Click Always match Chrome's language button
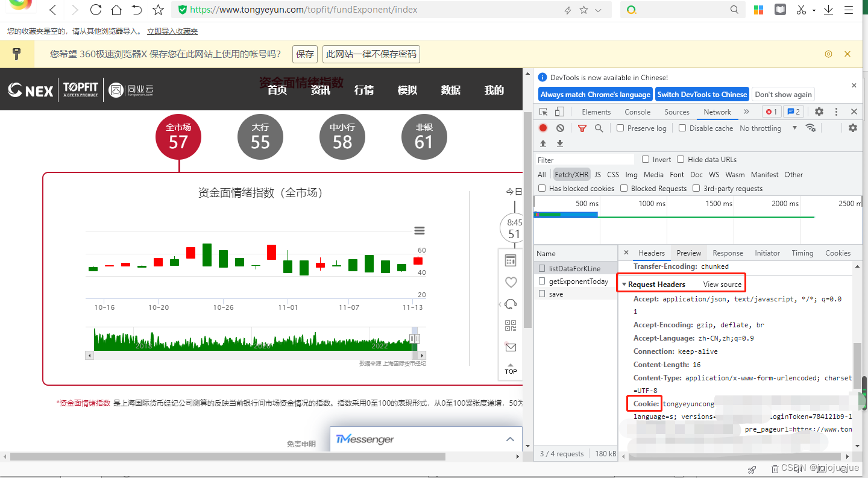 pos(595,94)
